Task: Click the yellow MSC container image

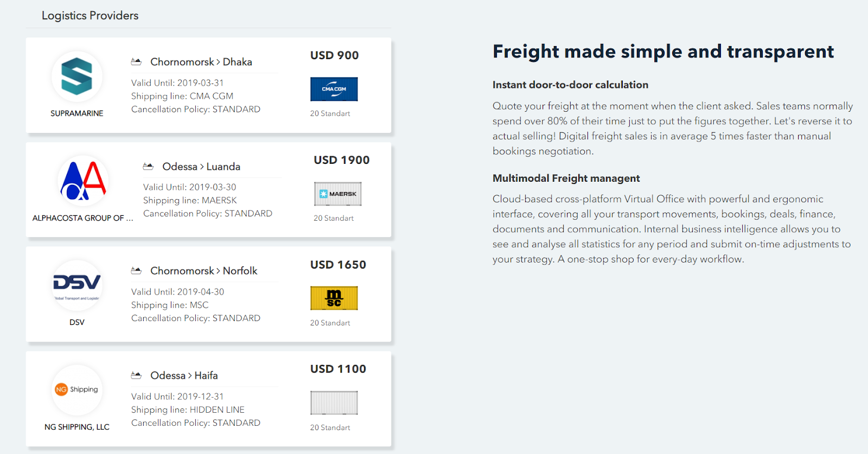Action: tap(334, 298)
